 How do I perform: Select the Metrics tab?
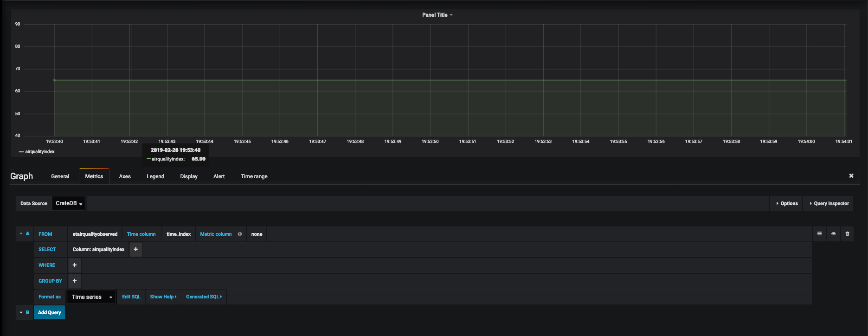coord(94,176)
